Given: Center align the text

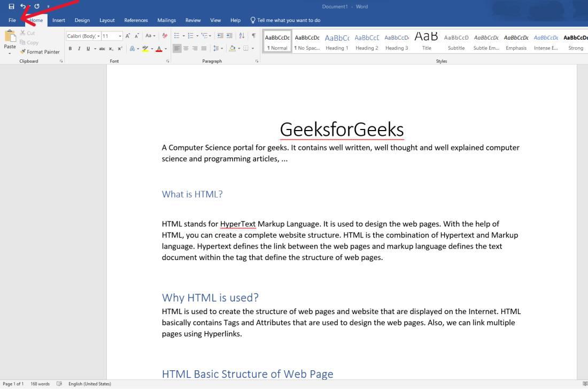Looking at the screenshot, I should coord(186,49).
